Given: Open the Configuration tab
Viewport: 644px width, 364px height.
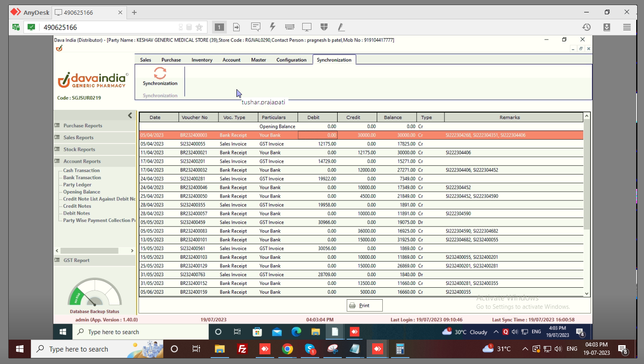Looking at the screenshot, I should click(291, 60).
